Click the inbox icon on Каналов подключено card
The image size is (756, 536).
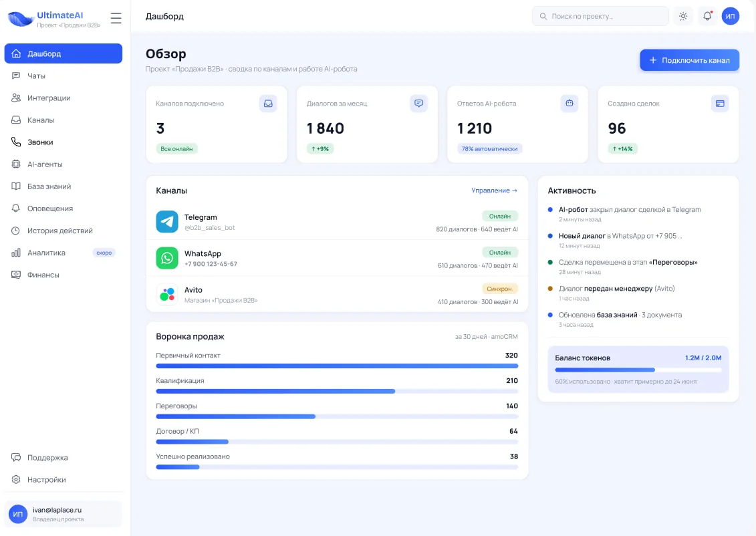tap(268, 104)
